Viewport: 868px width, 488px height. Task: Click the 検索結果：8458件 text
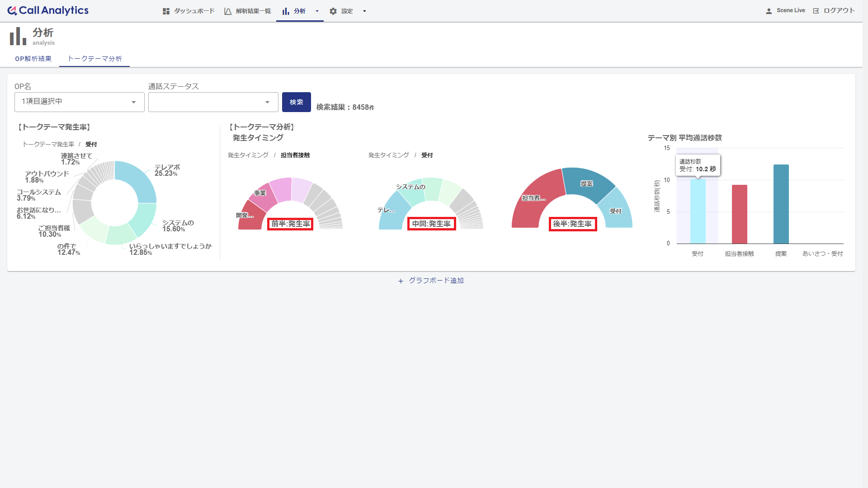point(345,108)
